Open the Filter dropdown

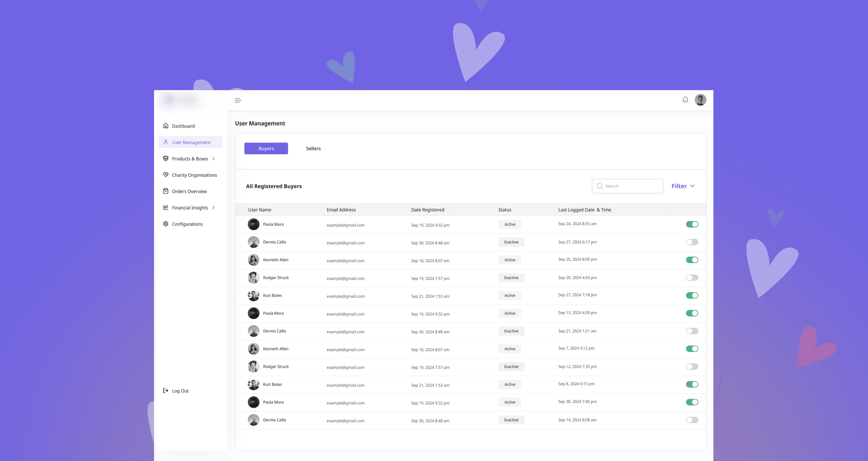point(683,186)
